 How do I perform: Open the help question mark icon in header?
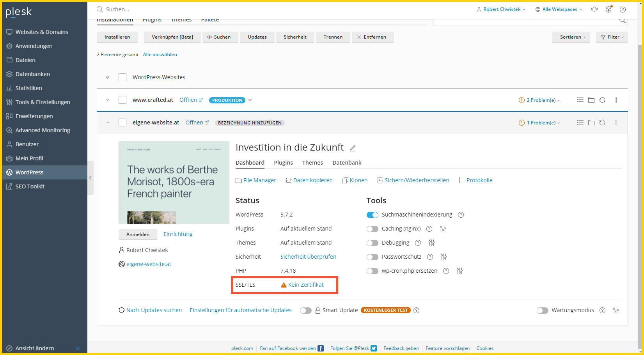click(623, 9)
